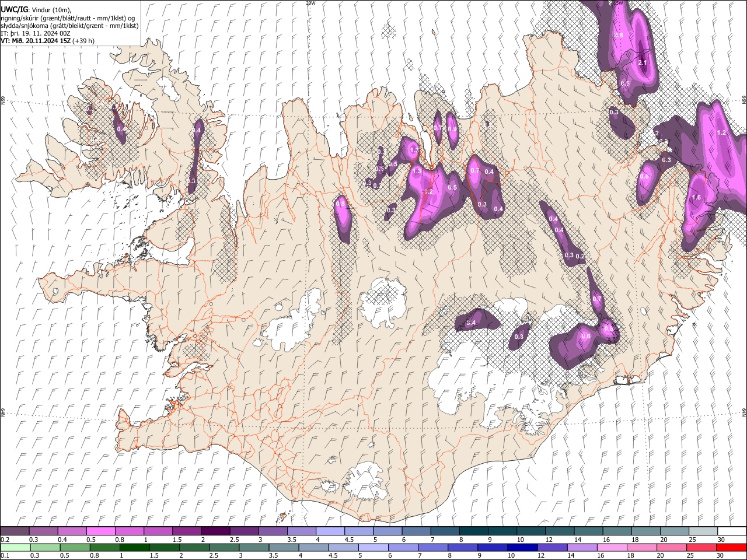
Task: Click the '20W' longitude label
Action: coord(310,3)
